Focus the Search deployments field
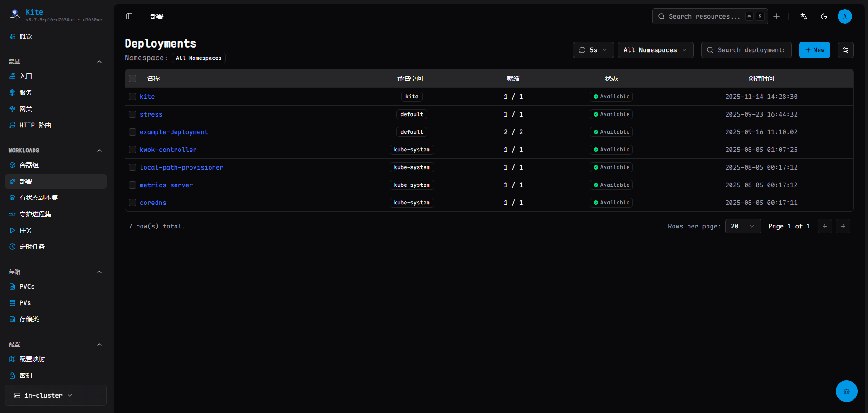This screenshot has width=868, height=413. coord(751,50)
